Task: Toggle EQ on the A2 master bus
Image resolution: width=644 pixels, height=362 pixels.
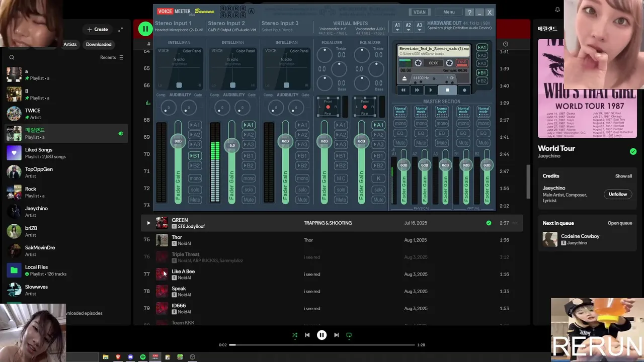Action: (421, 133)
